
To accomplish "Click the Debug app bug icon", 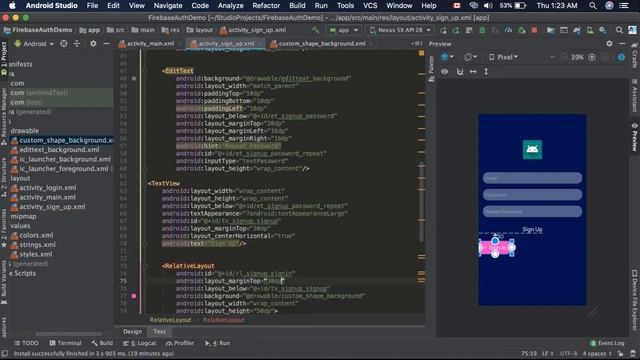I will tap(482, 30).
